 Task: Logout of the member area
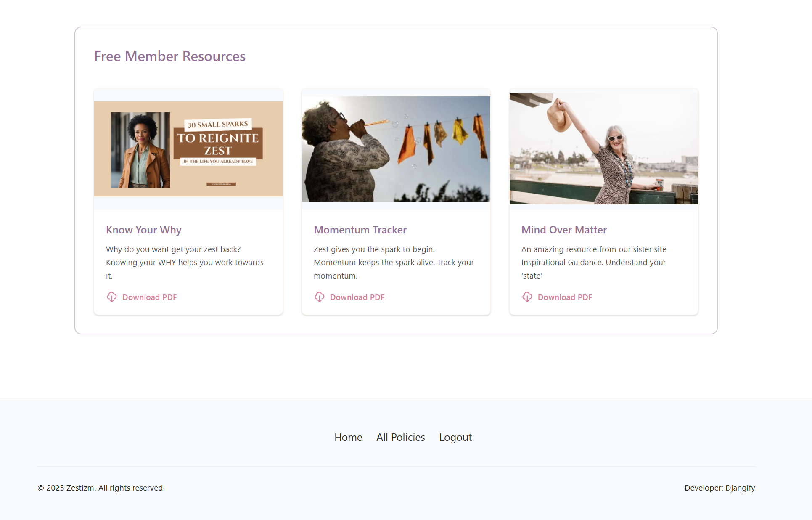[455, 437]
